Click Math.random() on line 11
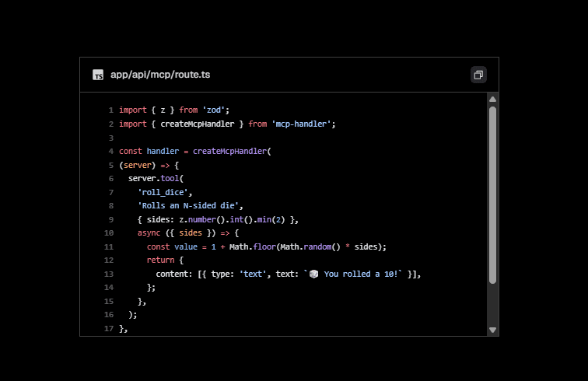Screen dimensions: 588x381 pyautogui.click(x=310, y=246)
